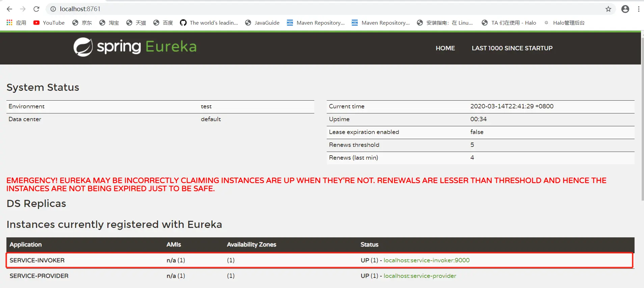Select the SERVICE-INVOKER application name
Screen dimensions: 644x288
point(37,260)
